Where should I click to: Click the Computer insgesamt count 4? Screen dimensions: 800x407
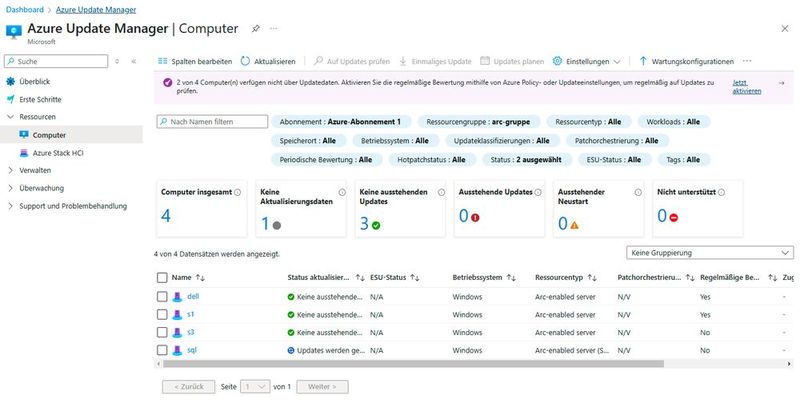point(166,216)
